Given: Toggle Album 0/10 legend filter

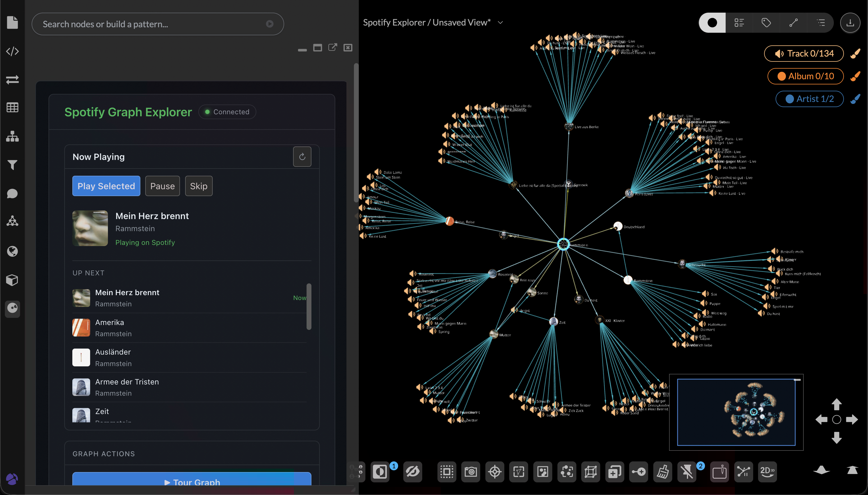Looking at the screenshot, I should coord(805,76).
